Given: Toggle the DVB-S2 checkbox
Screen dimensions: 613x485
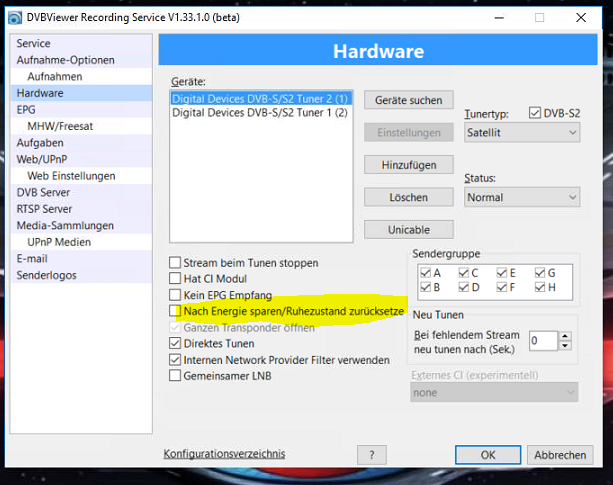Looking at the screenshot, I should click(534, 113).
